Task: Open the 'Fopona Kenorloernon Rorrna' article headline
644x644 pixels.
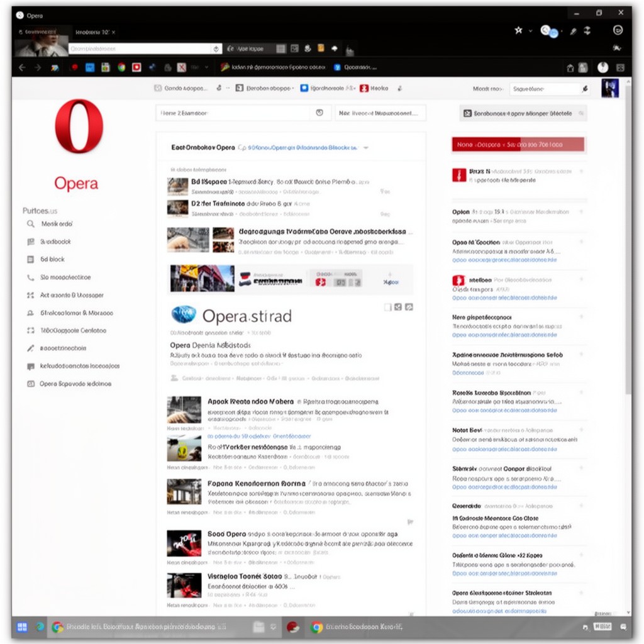Action: tap(257, 484)
